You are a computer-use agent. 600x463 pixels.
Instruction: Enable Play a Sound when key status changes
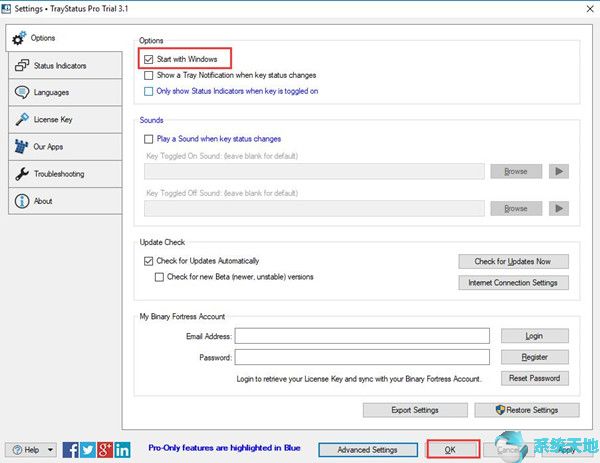point(149,139)
